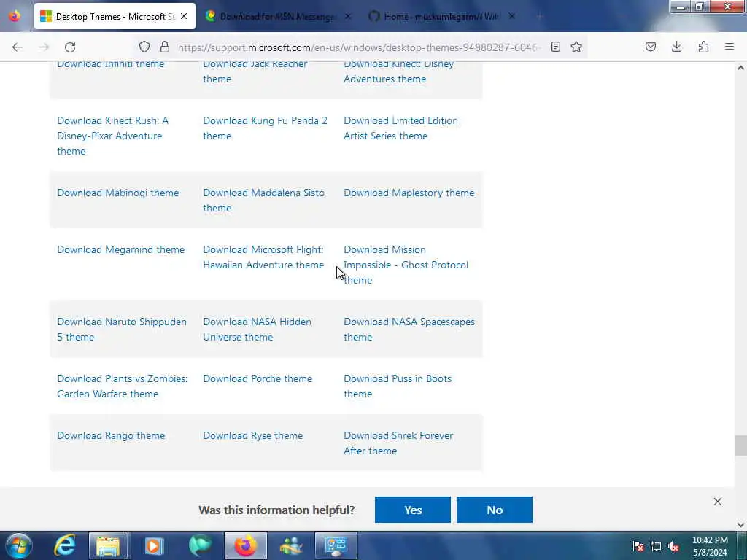Download Rango theme
Viewport: 747px width, 560px height.
point(111,436)
